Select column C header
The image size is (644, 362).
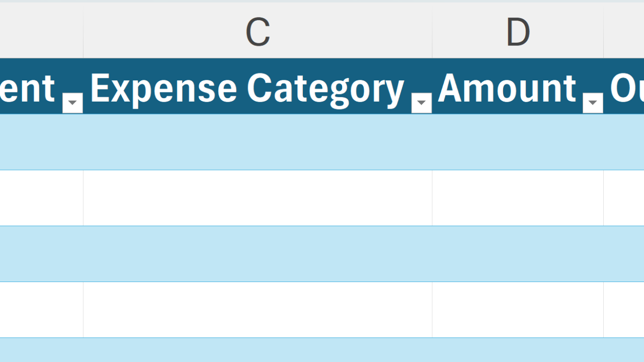[258, 32]
